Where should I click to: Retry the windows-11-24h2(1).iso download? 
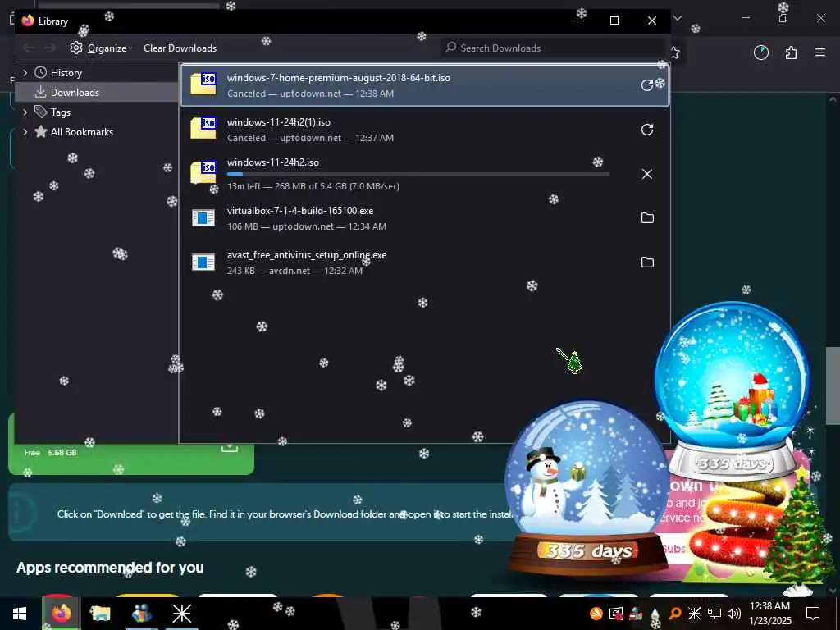(647, 130)
